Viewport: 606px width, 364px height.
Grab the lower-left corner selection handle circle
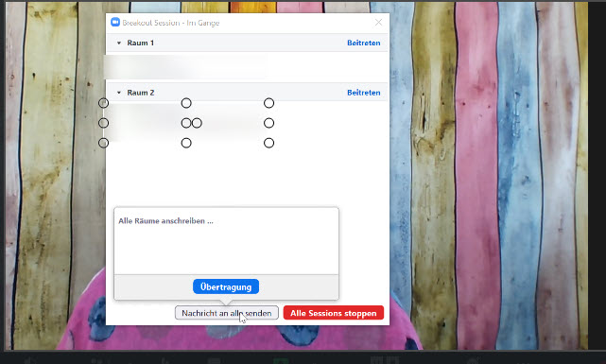[103, 143]
